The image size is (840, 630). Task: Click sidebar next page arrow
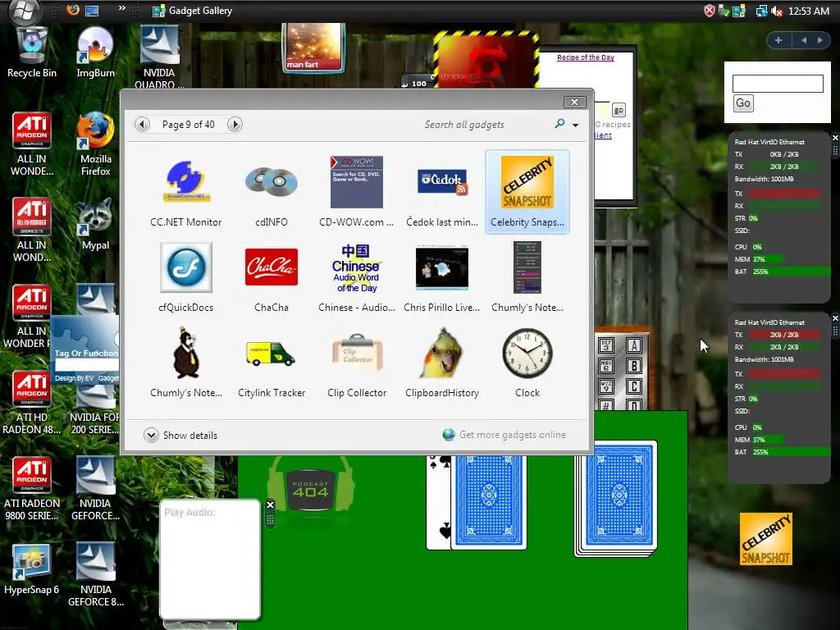point(819,40)
